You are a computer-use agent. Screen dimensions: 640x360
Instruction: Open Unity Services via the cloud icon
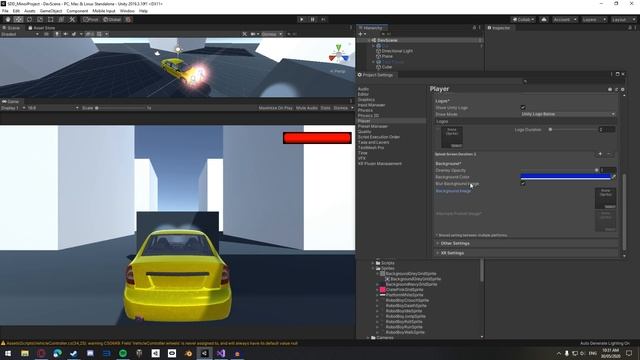click(x=544, y=20)
